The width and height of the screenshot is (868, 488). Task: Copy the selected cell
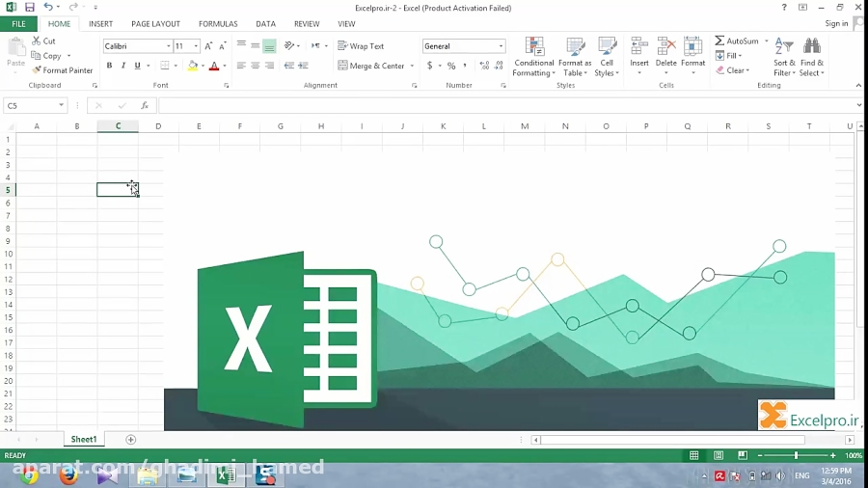(46, 56)
